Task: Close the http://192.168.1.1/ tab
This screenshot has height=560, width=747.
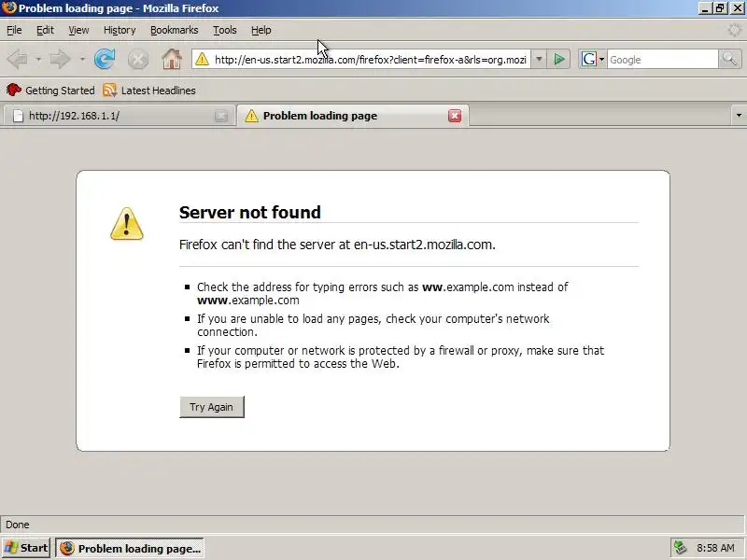Action: (x=221, y=116)
